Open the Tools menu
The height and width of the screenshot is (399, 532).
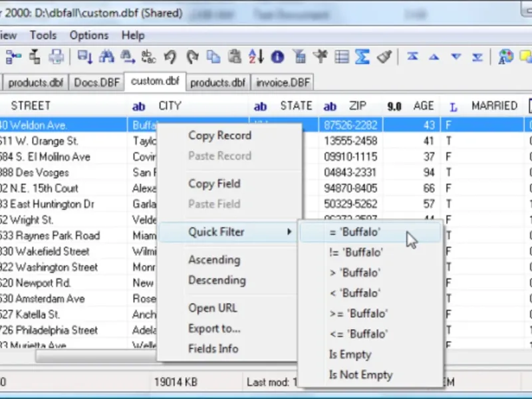(x=43, y=35)
